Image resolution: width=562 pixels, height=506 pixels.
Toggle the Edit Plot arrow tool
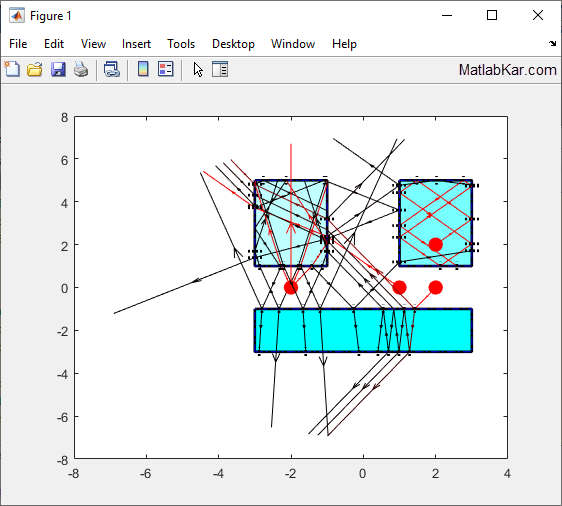198,70
